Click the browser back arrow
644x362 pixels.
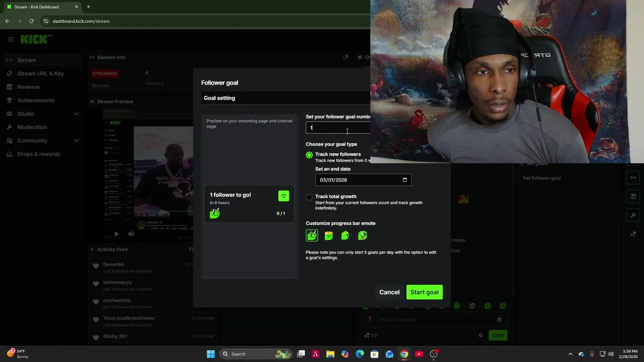7,21
